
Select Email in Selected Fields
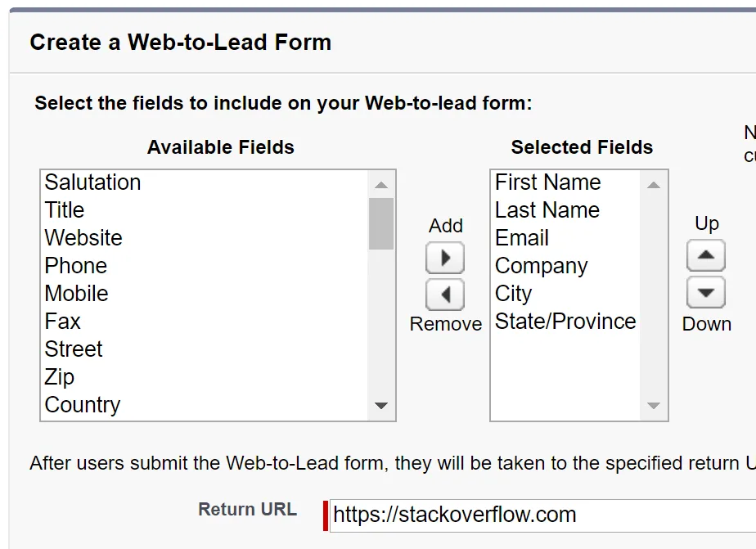[x=522, y=238]
